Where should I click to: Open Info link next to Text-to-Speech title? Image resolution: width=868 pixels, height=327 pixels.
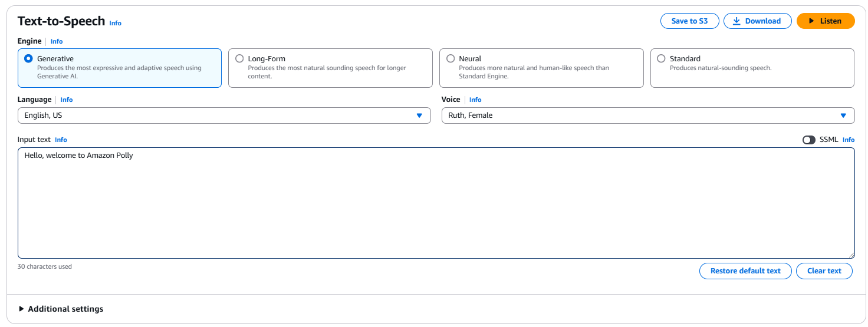coord(116,23)
